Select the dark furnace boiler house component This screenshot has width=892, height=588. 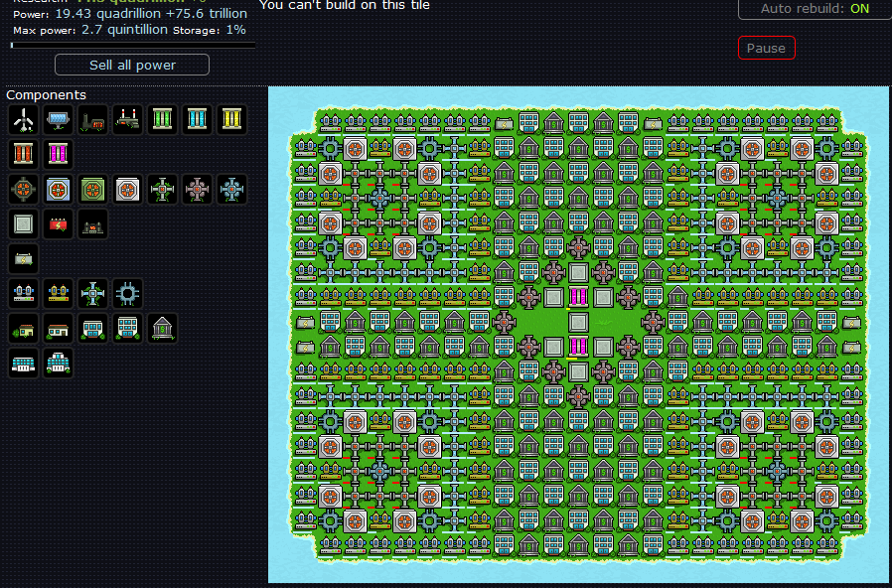point(92,224)
